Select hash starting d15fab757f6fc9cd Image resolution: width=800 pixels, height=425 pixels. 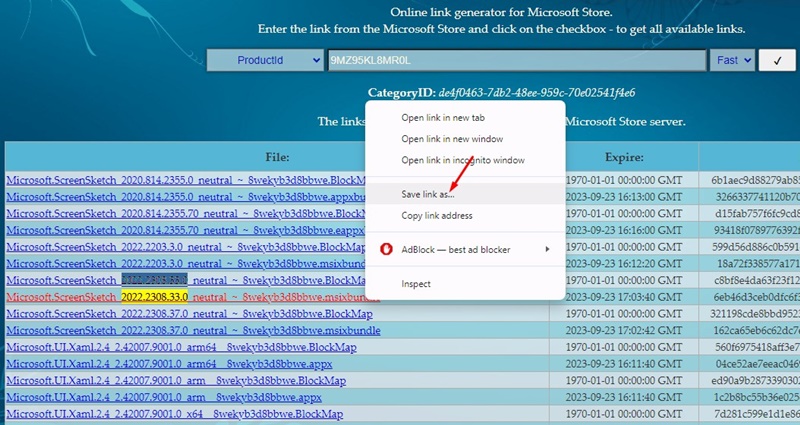[757, 213]
